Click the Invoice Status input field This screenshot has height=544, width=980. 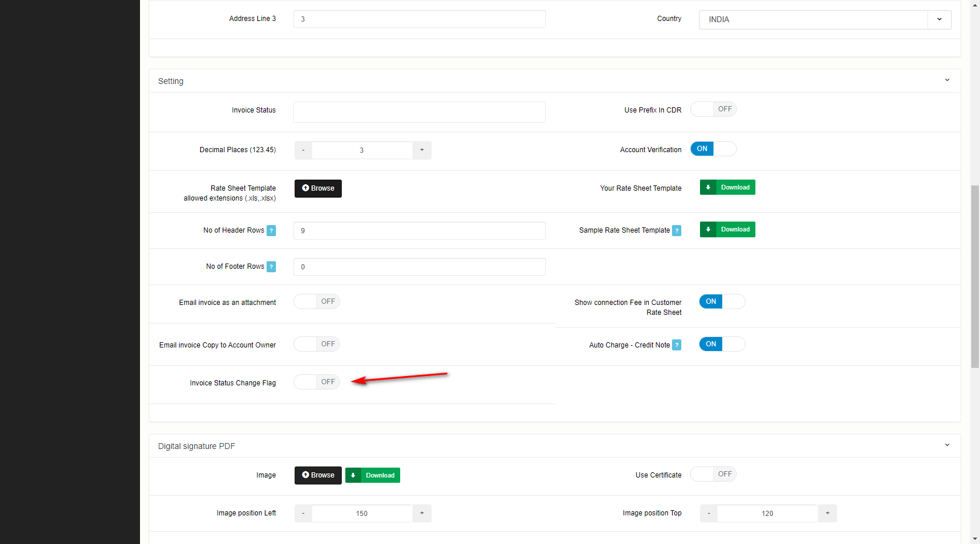click(x=419, y=112)
